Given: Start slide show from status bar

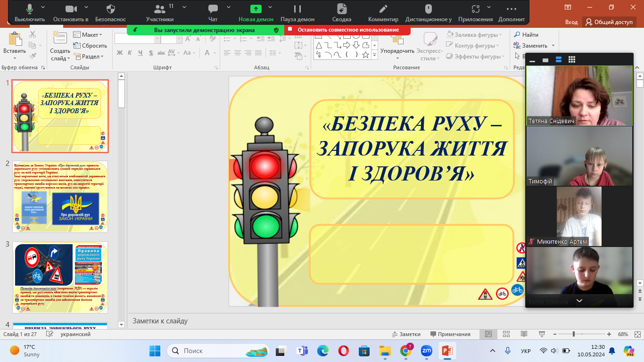Looking at the screenshot, I should [x=541, y=334].
